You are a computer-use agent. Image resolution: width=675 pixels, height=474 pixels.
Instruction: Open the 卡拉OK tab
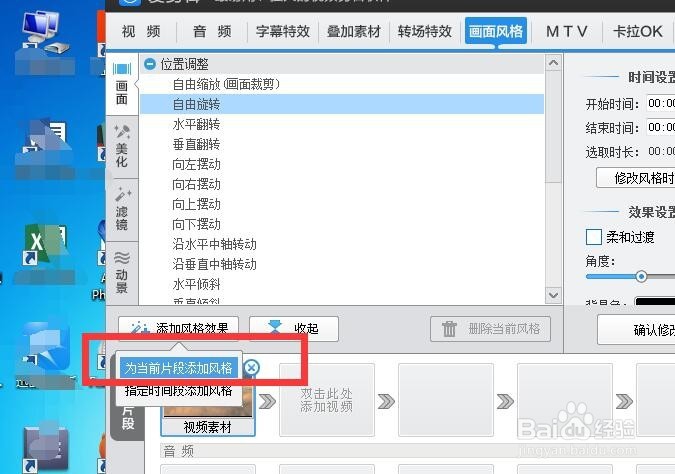point(638,31)
